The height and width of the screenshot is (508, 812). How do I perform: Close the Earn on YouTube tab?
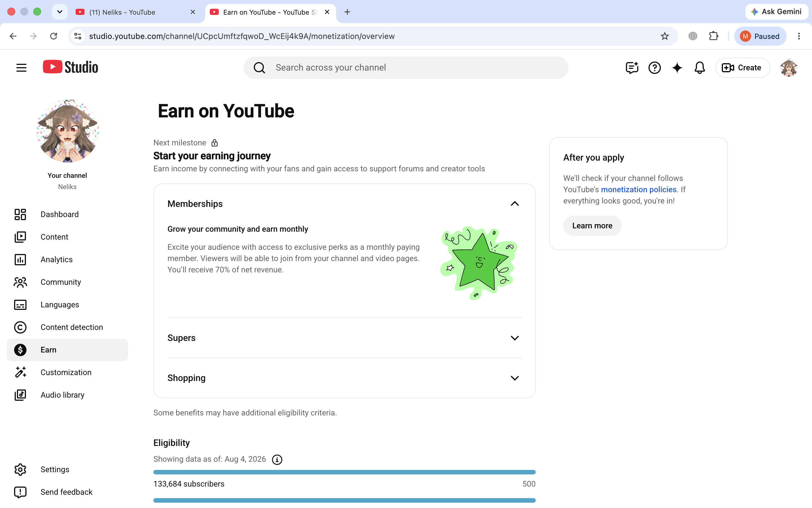[327, 12]
